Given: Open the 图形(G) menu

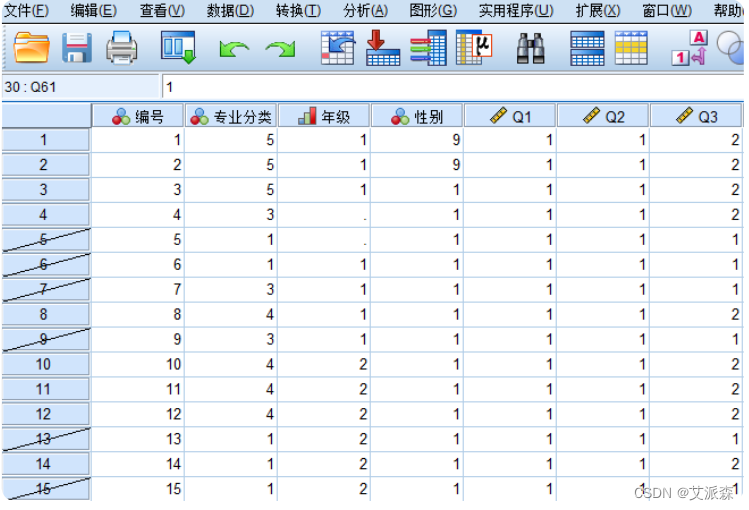Looking at the screenshot, I should coord(433,11).
